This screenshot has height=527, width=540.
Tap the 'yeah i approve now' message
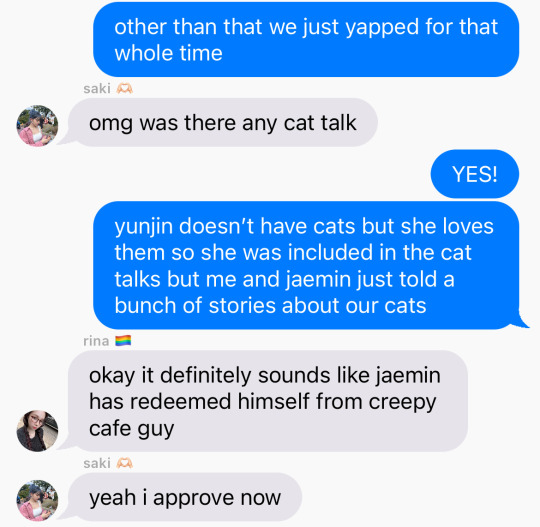pyautogui.click(x=185, y=497)
